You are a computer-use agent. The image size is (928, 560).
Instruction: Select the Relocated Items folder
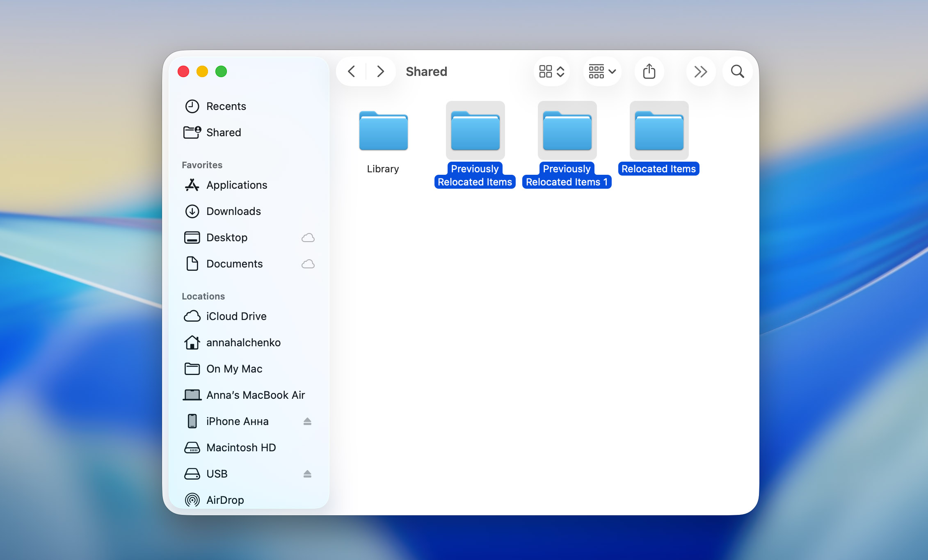(x=659, y=131)
